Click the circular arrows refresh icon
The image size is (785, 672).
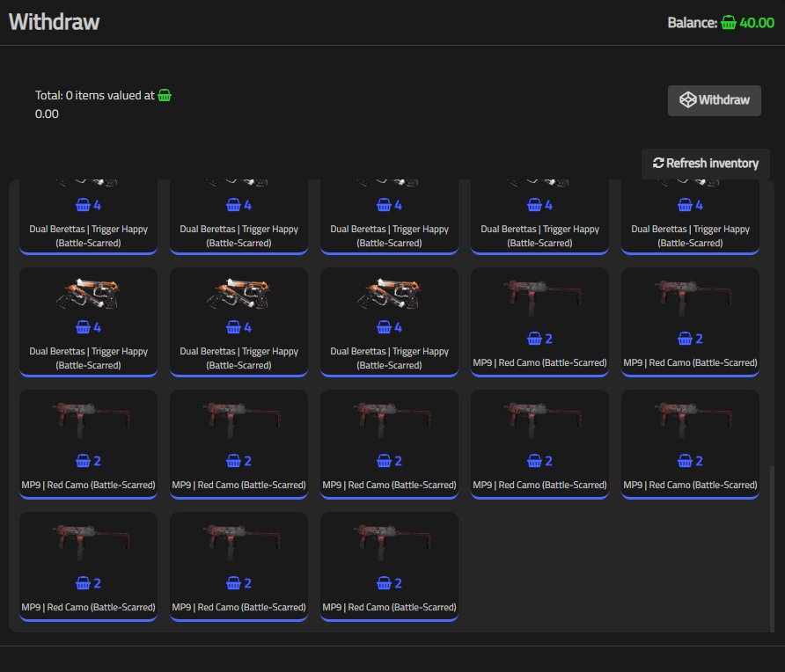click(658, 163)
